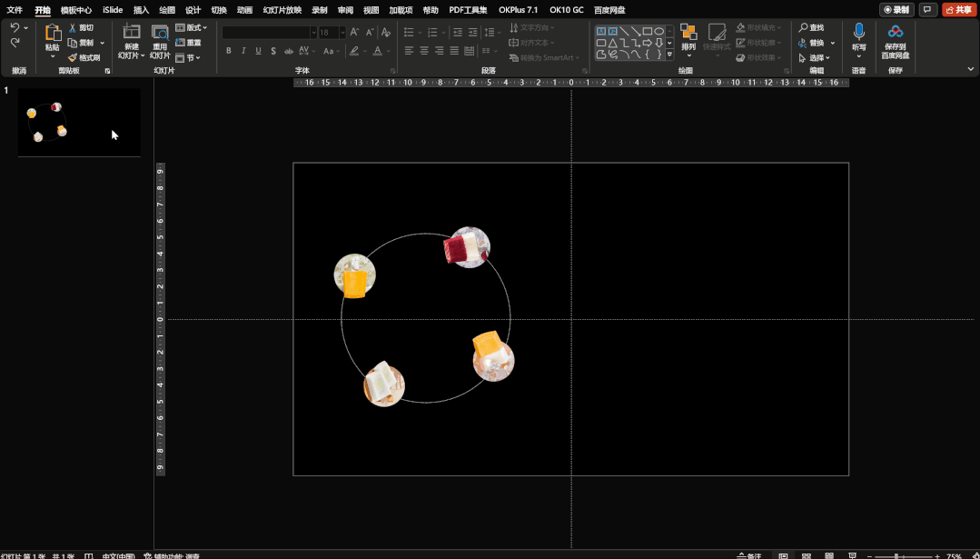Open the font size dropdown
The image size is (980, 559).
click(x=342, y=33)
